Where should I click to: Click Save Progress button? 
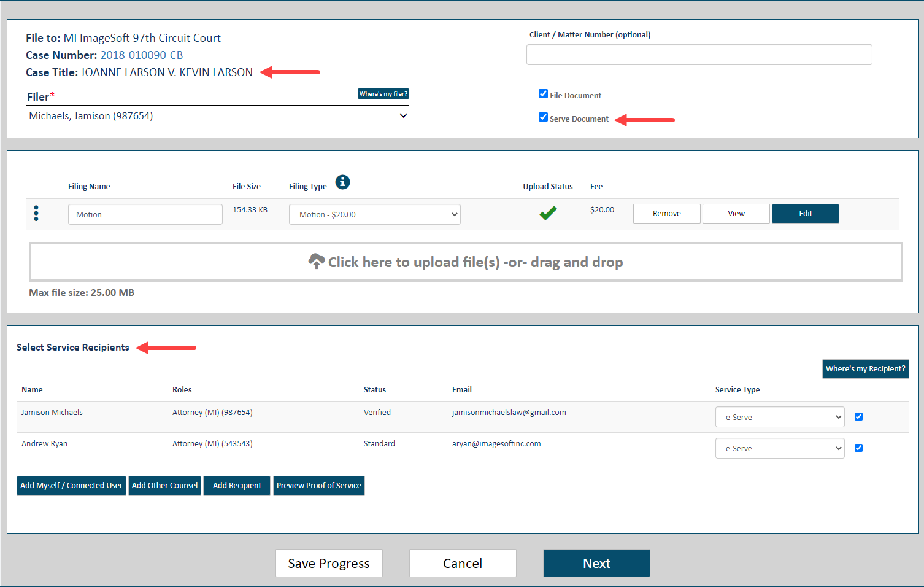(x=329, y=563)
